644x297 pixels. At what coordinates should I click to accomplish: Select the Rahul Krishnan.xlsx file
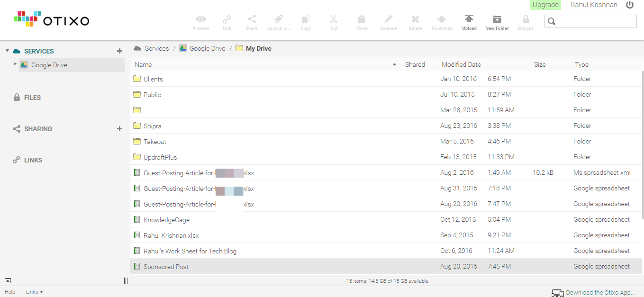(x=386, y=235)
